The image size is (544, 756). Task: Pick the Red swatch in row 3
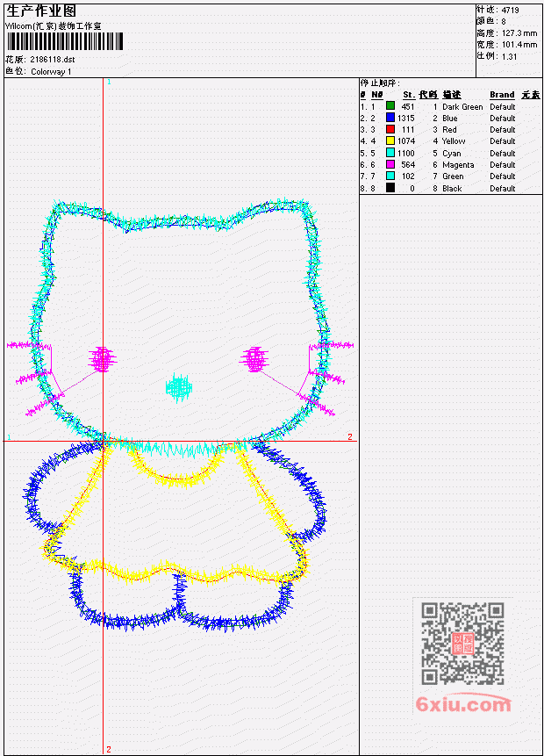click(x=390, y=129)
